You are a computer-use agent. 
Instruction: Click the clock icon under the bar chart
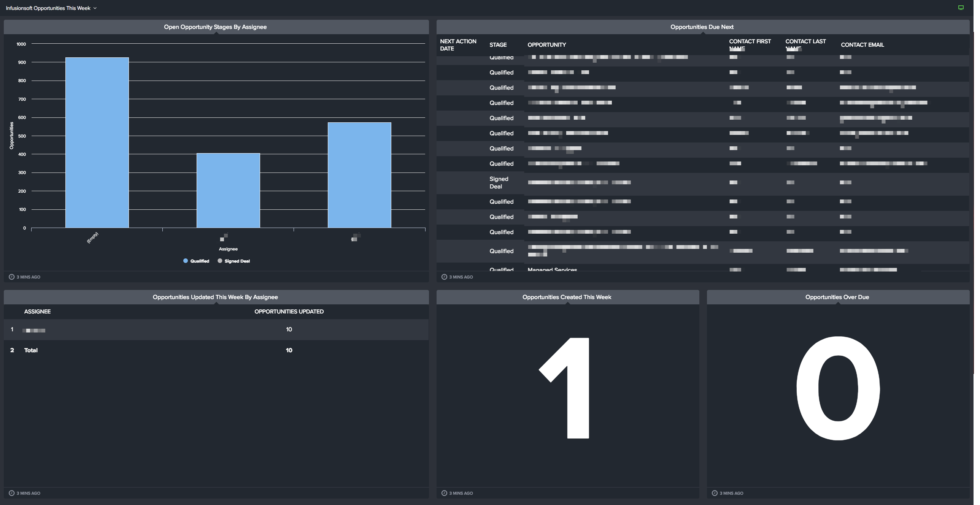coord(11,277)
